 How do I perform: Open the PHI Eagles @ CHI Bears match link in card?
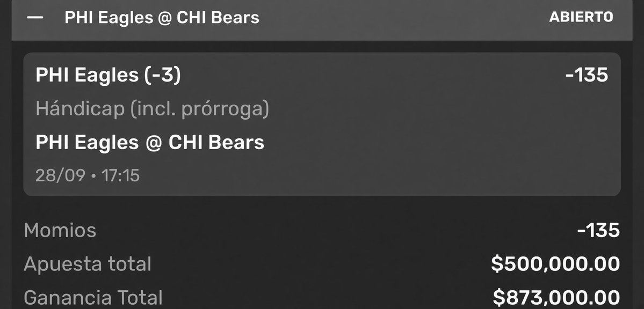pyautogui.click(x=150, y=142)
